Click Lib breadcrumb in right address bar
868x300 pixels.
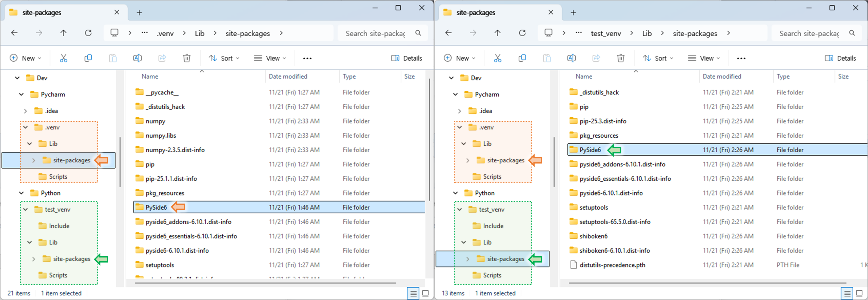647,33
